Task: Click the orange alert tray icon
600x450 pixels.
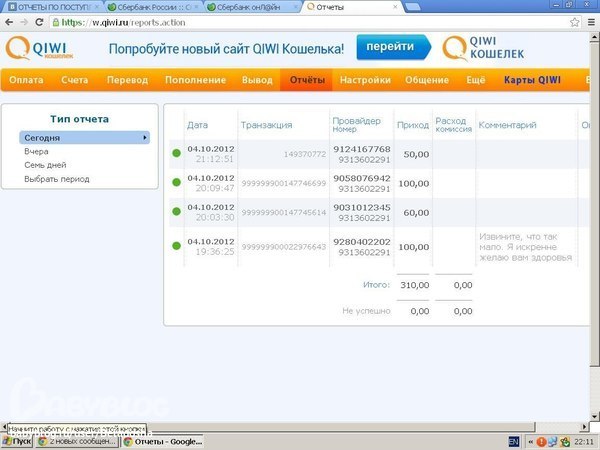Action: point(541,442)
